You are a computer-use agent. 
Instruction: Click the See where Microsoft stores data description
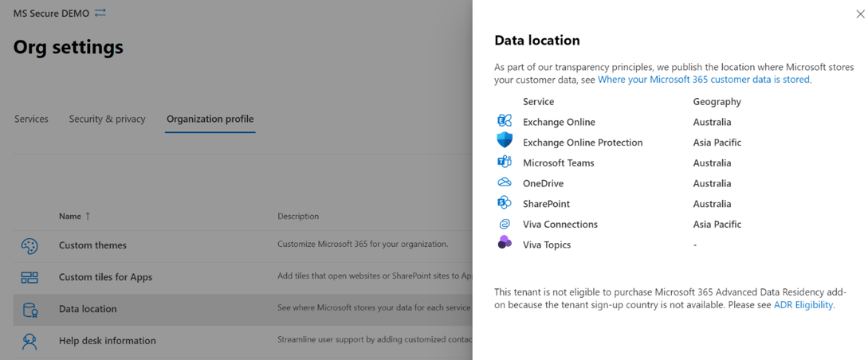pyautogui.click(x=374, y=307)
